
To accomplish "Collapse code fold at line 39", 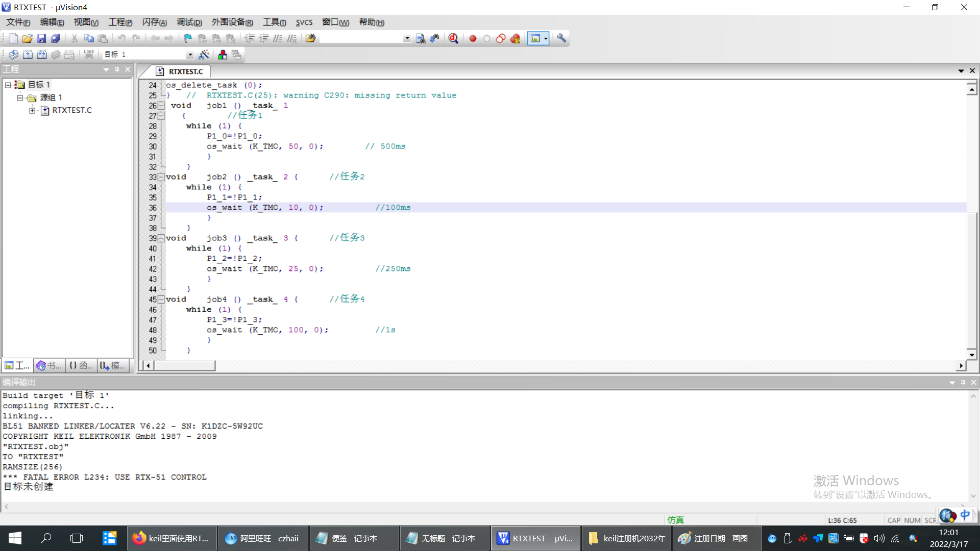I will (161, 238).
